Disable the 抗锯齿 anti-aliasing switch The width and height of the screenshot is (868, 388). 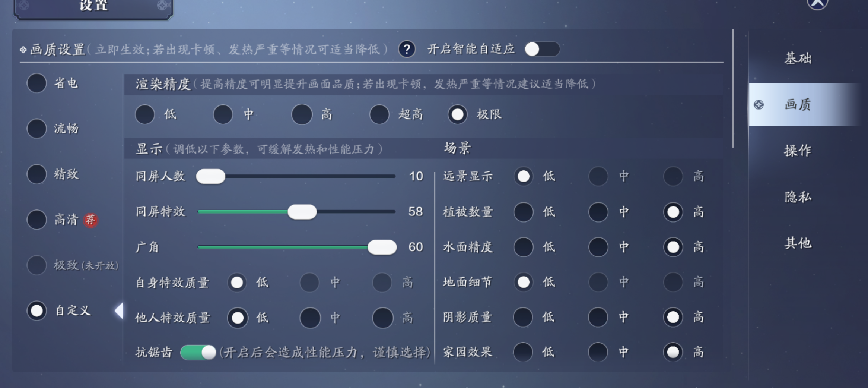(198, 352)
